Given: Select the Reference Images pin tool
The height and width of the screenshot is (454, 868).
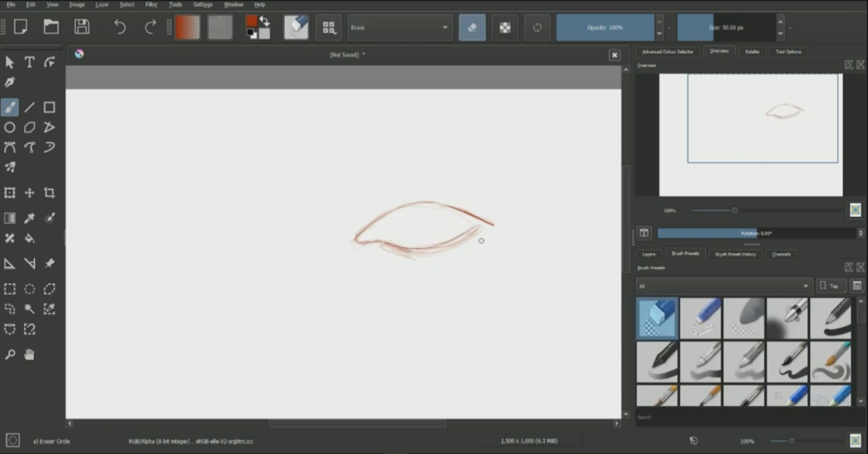Looking at the screenshot, I should pos(49,264).
